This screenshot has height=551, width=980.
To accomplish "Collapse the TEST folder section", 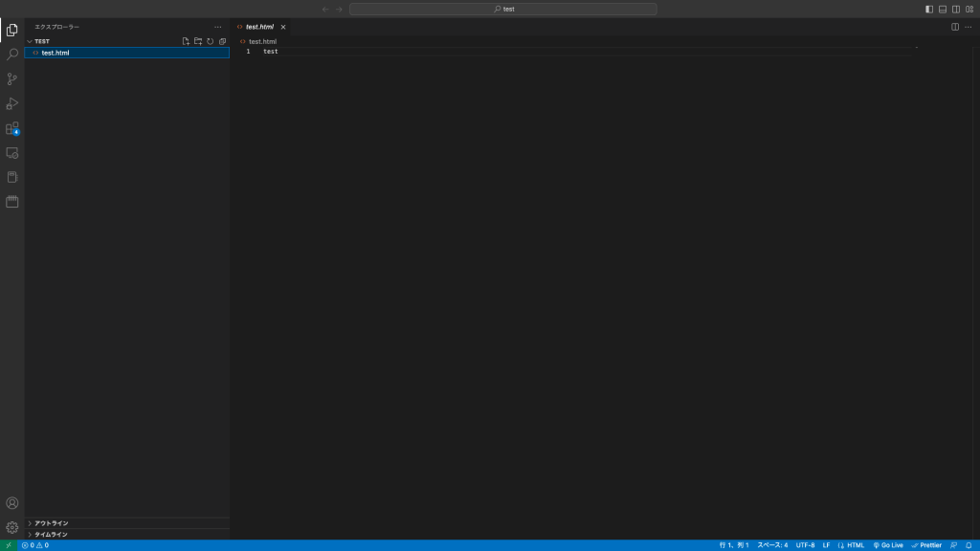I will pyautogui.click(x=42, y=41).
